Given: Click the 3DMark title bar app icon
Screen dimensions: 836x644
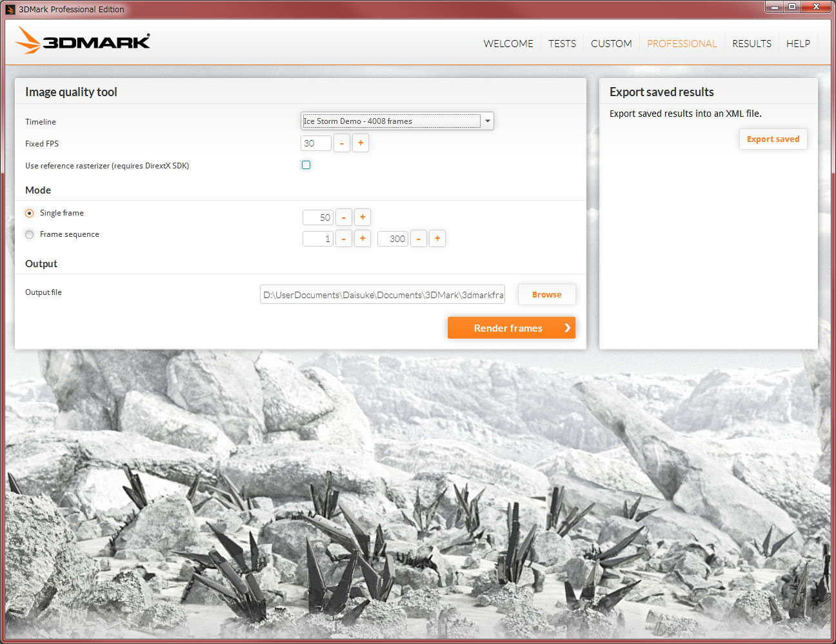Looking at the screenshot, I should (x=10, y=9).
